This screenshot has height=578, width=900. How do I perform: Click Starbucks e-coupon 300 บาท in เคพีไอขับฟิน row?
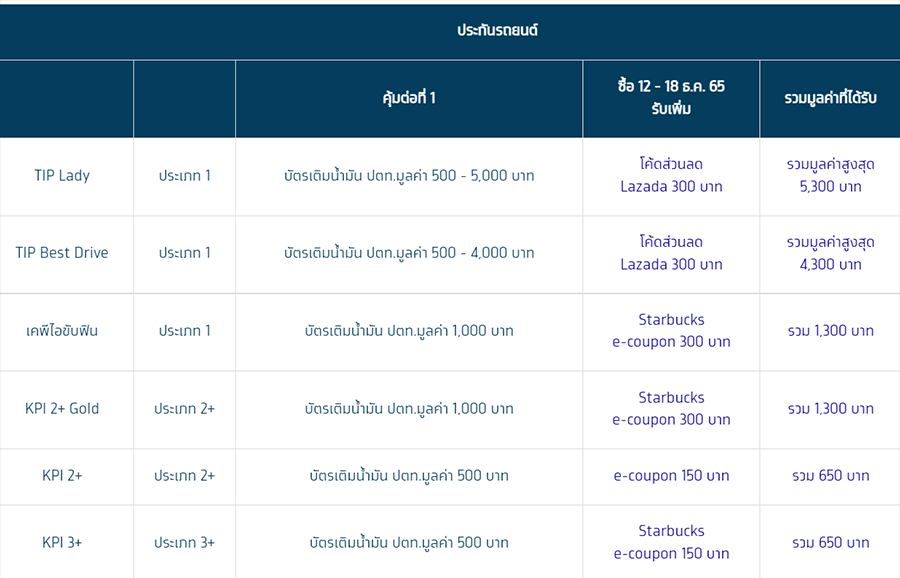pyautogui.click(x=671, y=331)
